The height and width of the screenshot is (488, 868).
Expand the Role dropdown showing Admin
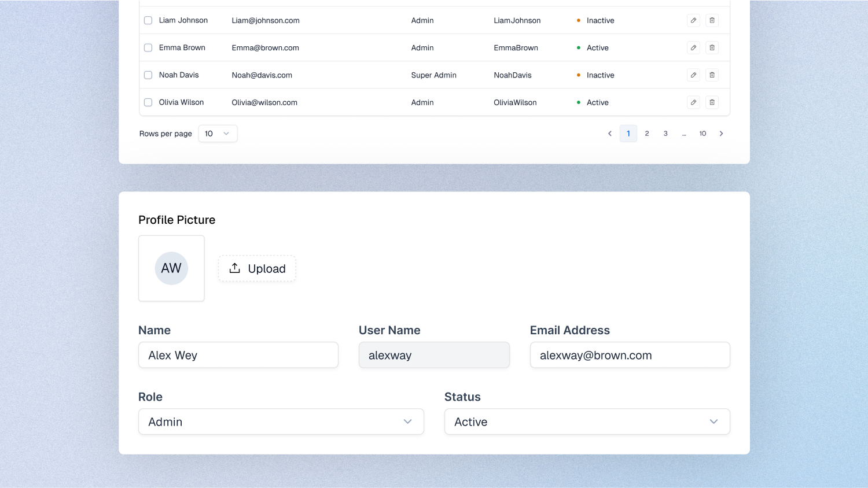[x=281, y=422]
